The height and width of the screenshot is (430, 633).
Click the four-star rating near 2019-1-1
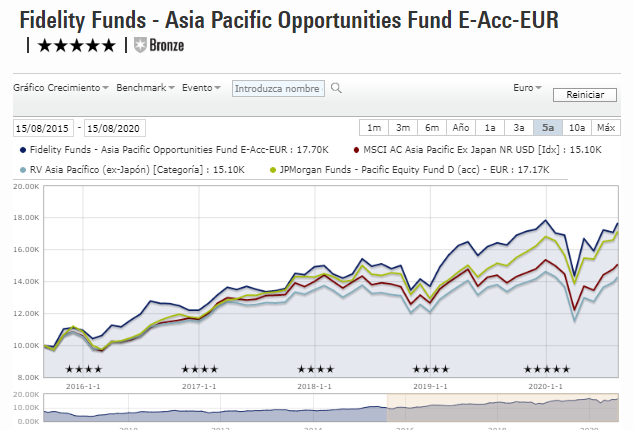pyautogui.click(x=431, y=370)
